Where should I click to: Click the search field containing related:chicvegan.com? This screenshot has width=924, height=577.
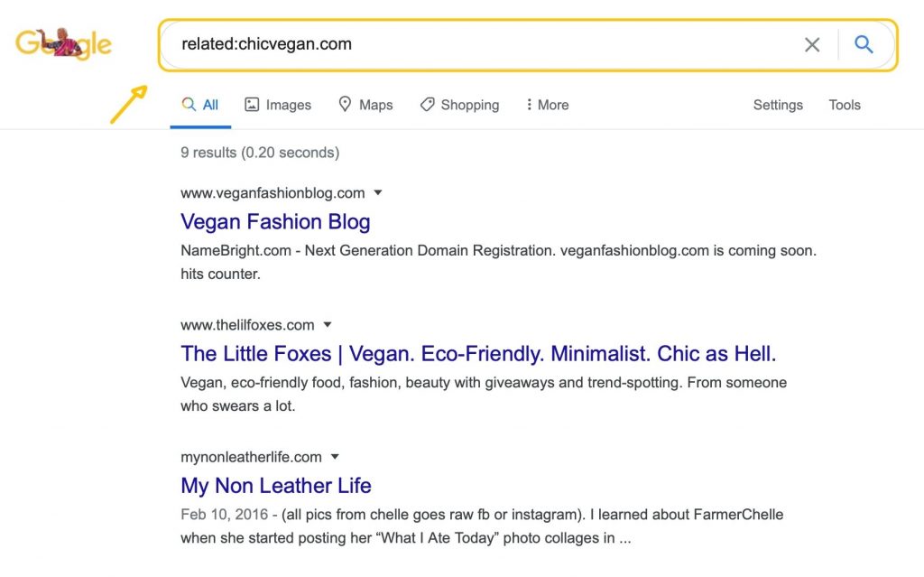coord(527,45)
